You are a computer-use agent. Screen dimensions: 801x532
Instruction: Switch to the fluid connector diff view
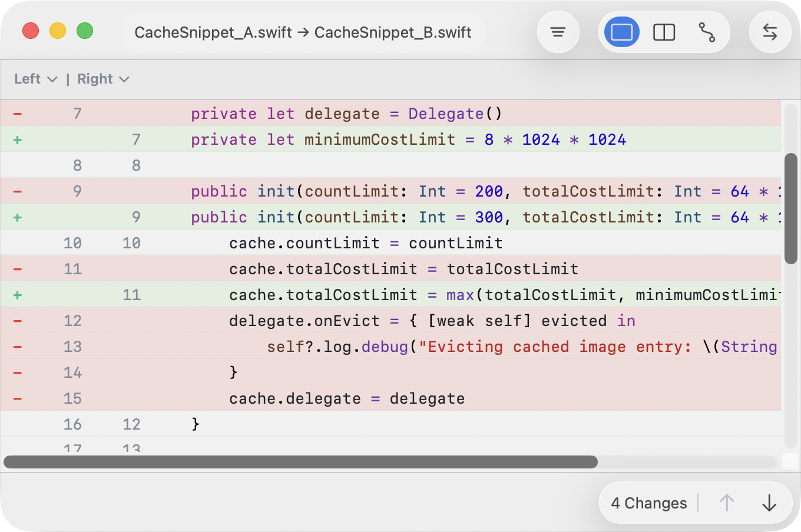707,32
